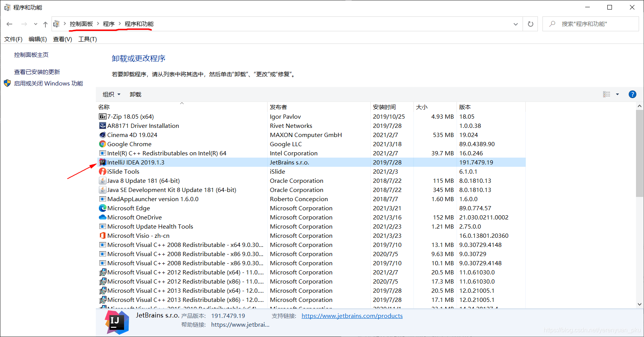Click the Microsoft Update Health Tools icon
The image size is (644, 337).
click(x=102, y=227)
